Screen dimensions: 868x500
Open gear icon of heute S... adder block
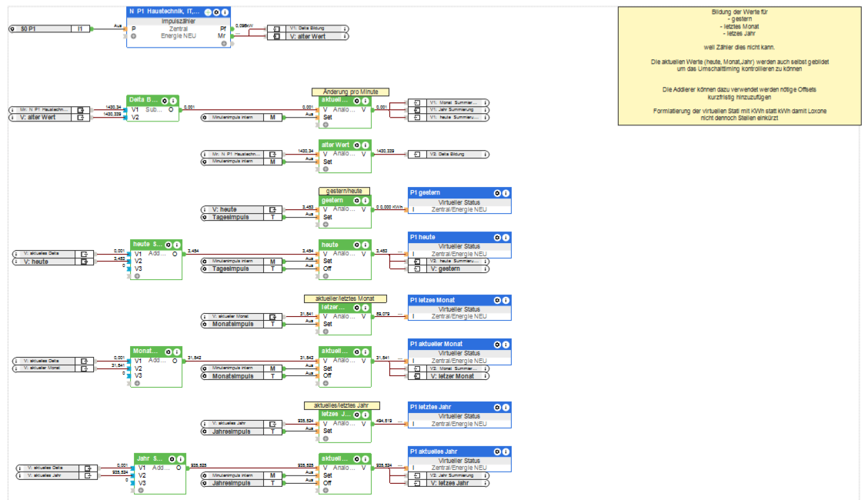(169, 245)
